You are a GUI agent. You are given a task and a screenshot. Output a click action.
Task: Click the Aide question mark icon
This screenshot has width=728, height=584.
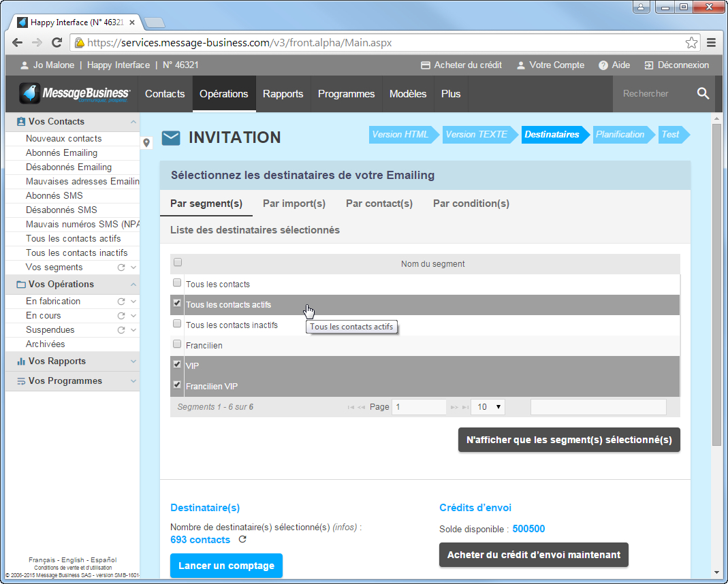pyautogui.click(x=603, y=65)
